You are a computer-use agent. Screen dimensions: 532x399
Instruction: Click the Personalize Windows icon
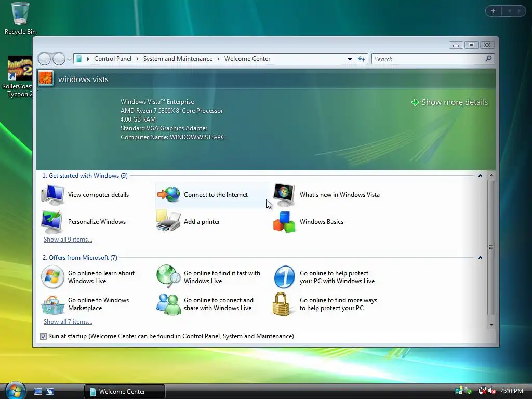point(52,222)
